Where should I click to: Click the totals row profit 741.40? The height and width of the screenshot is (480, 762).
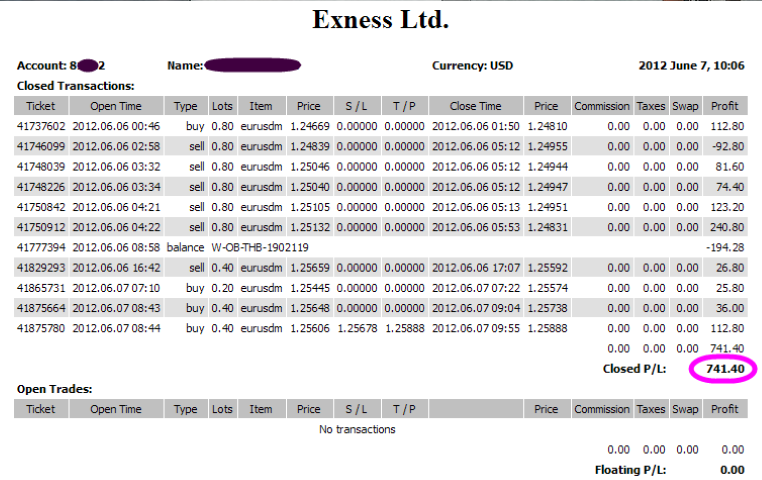click(727, 349)
